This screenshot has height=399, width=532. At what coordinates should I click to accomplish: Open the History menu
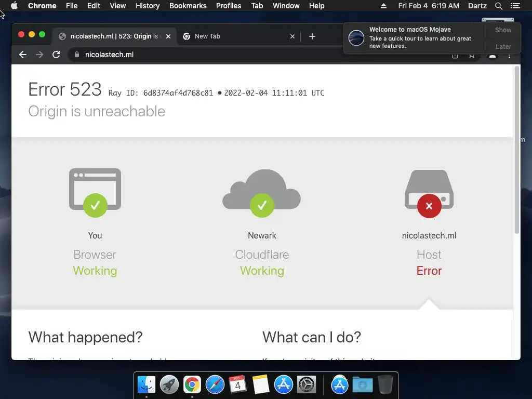click(148, 6)
